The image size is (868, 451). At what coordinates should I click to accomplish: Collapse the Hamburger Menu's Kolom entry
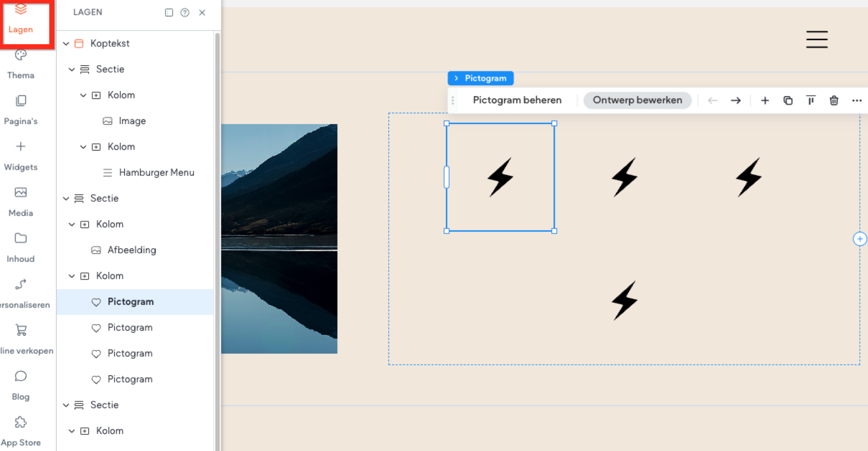coord(83,147)
